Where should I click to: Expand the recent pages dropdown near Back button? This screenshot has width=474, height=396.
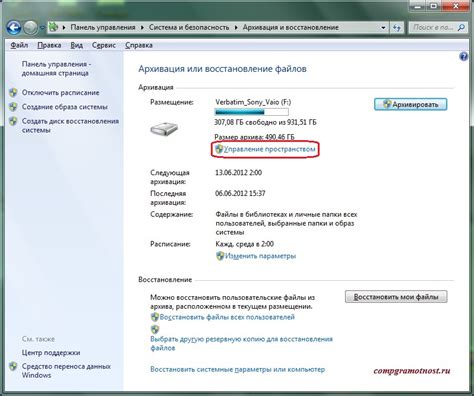42,28
